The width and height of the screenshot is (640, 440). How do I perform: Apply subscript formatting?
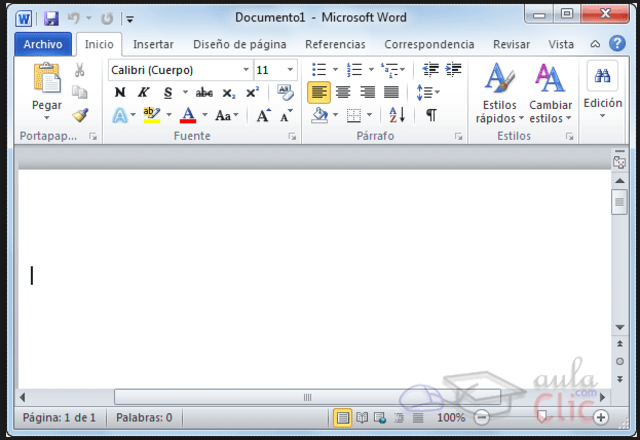coord(229,93)
